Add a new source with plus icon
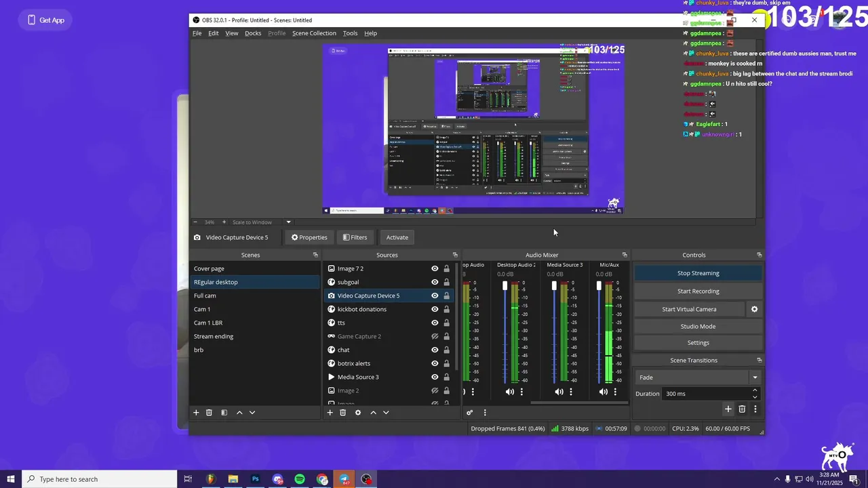Viewport: 868px width, 488px height. [x=330, y=412]
